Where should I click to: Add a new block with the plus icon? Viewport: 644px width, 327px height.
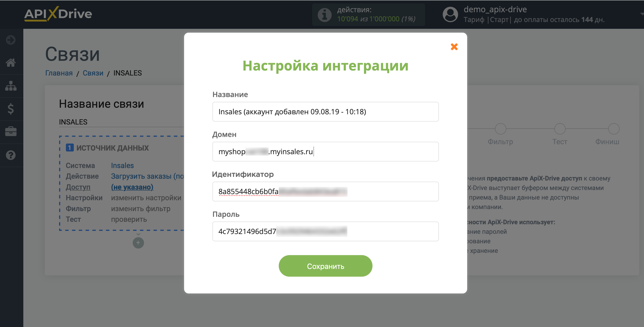[138, 243]
